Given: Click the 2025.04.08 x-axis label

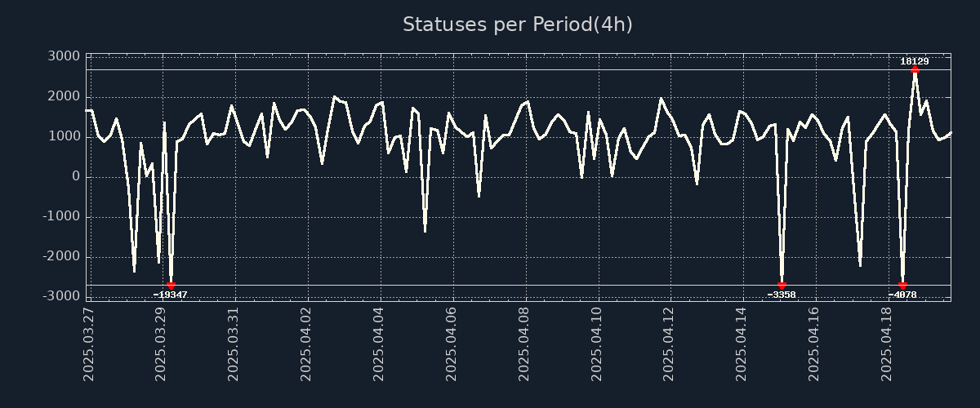Looking at the screenshot, I should (x=524, y=344).
